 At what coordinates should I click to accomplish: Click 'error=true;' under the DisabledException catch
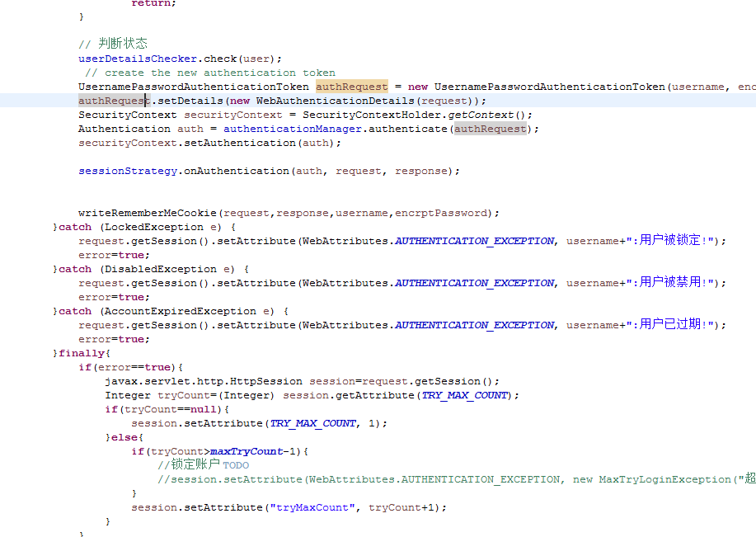click(x=115, y=297)
